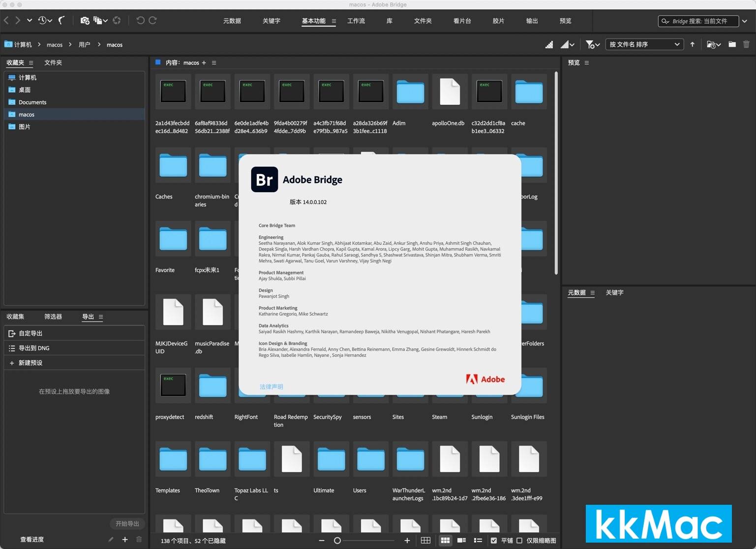Open thumbnail quality options dropdown
This screenshot has height=549, width=756.
click(x=568, y=45)
